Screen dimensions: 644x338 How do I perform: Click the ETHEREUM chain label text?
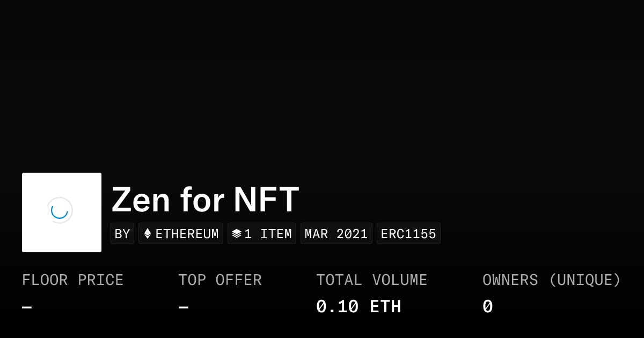coord(187,234)
